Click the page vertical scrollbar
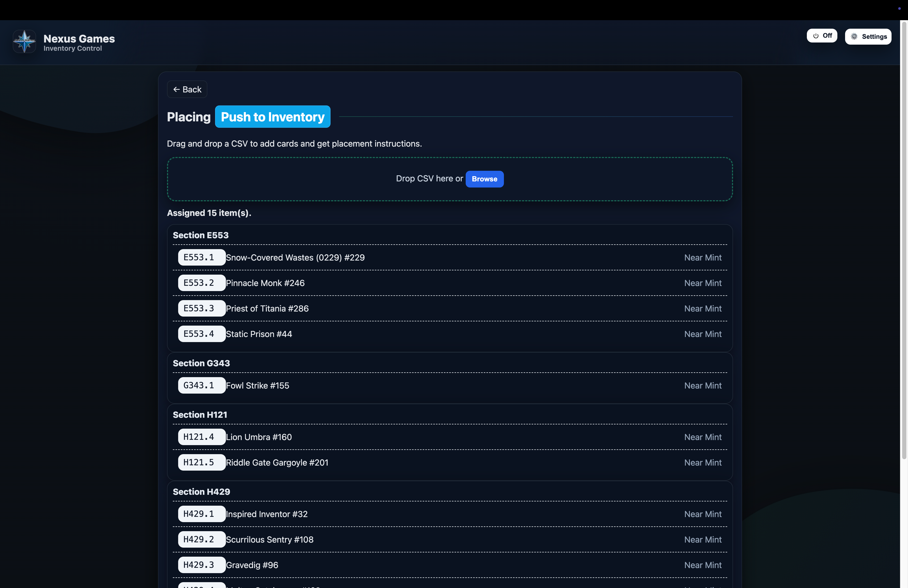 (x=904, y=240)
